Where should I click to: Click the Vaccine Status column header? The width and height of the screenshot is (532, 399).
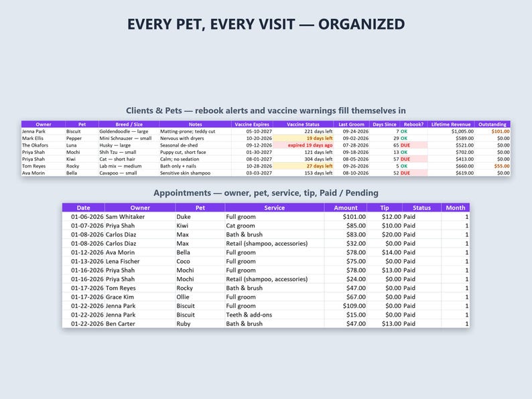[303, 125]
